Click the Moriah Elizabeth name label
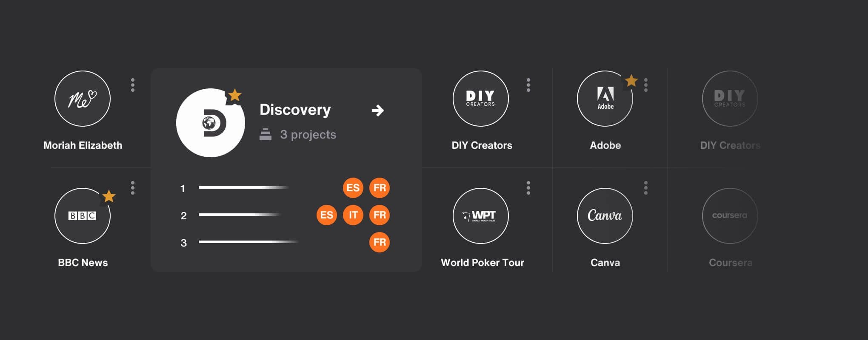This screenshot has height=340, width=868. tap(83, 145)
